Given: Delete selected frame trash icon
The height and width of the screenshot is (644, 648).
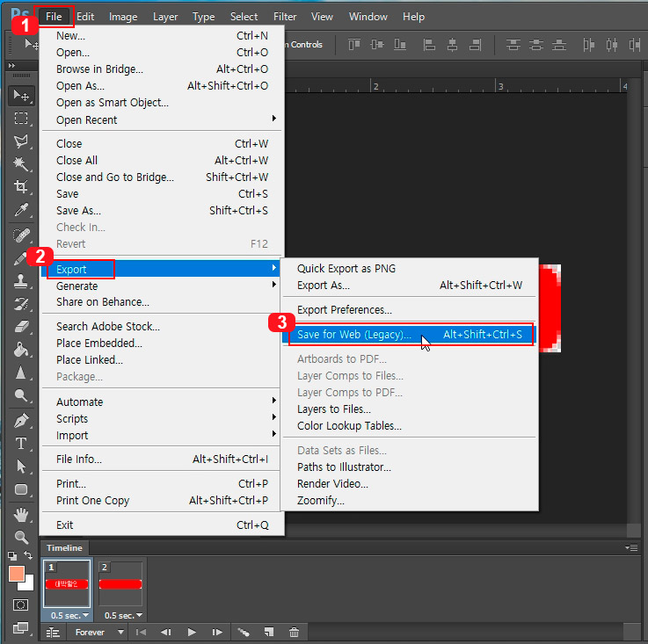Looking at the screenshot, I should click(x=294, y=633).
